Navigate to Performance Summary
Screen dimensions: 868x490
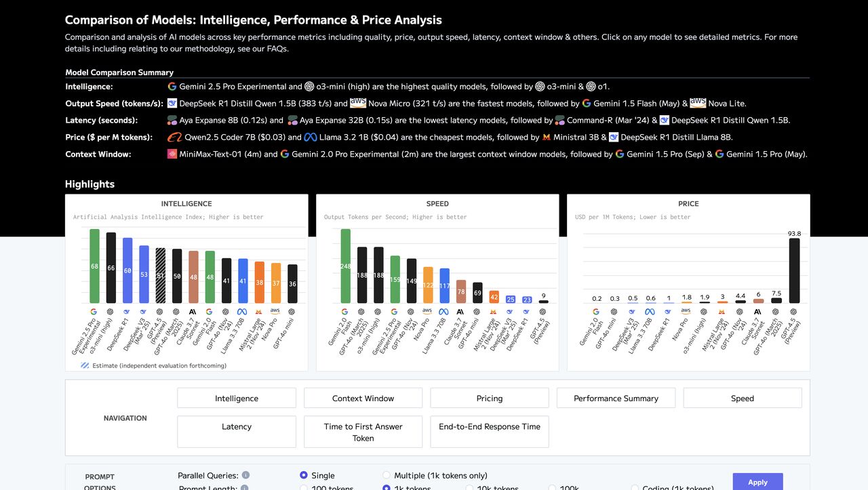pos(616,399)
